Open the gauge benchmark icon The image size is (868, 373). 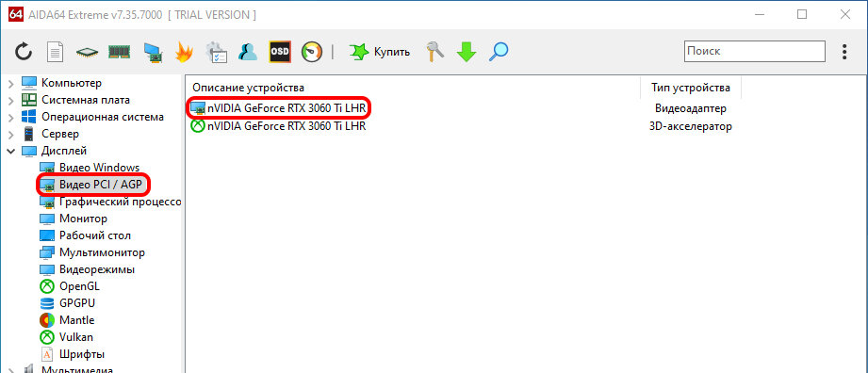(x=312, y=52)
